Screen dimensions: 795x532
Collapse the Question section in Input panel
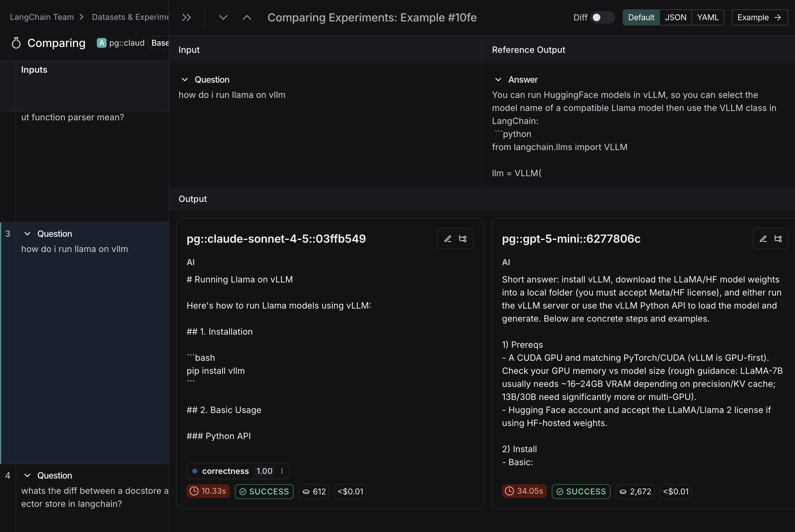pos(185,79)
